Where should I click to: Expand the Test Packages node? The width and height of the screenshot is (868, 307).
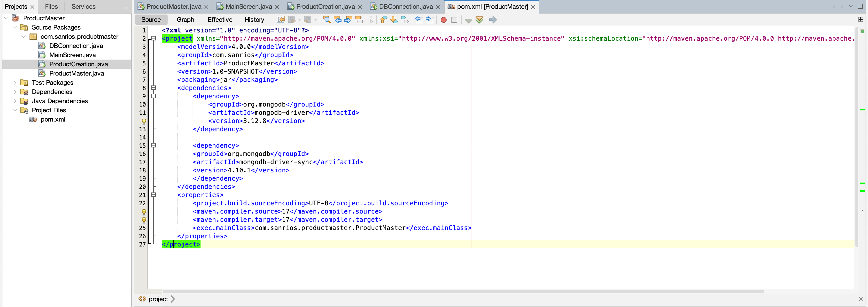point(15,83)
